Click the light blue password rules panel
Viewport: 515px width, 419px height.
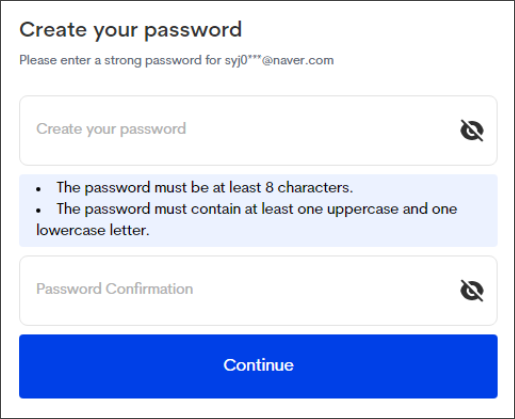click(x=258, y=210)
